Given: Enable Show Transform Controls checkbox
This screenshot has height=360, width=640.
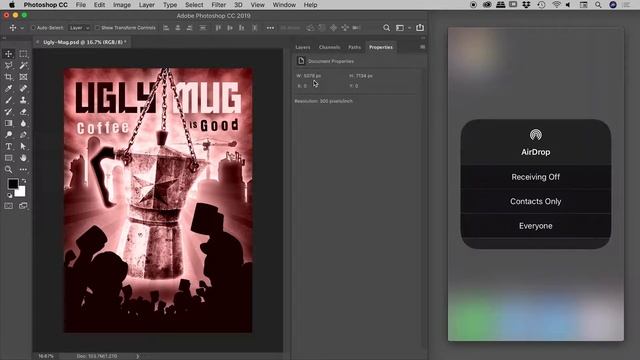Looking at the screenshot, I should tap(97, 28).
